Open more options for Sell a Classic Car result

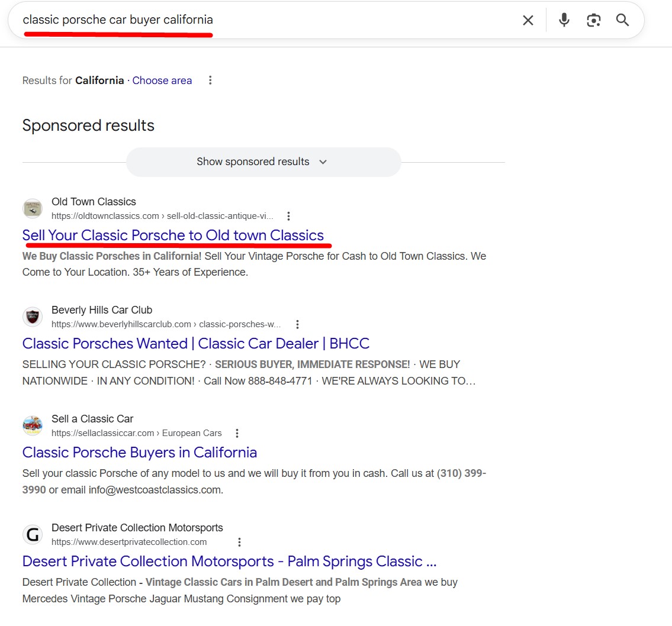[237, 433]
